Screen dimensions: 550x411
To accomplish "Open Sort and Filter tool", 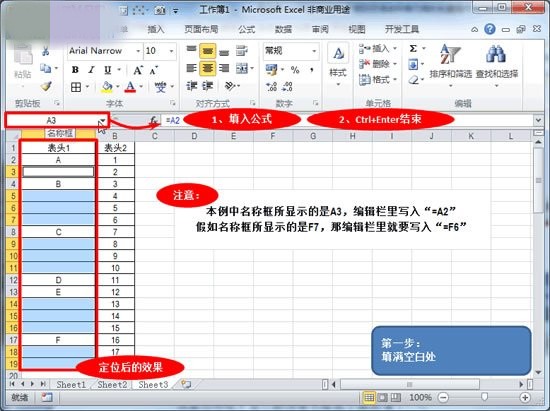I will click(x=450, y=63).
